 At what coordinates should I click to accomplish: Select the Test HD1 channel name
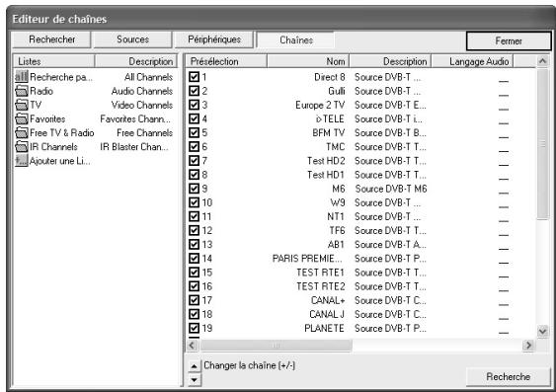point(326,175)
